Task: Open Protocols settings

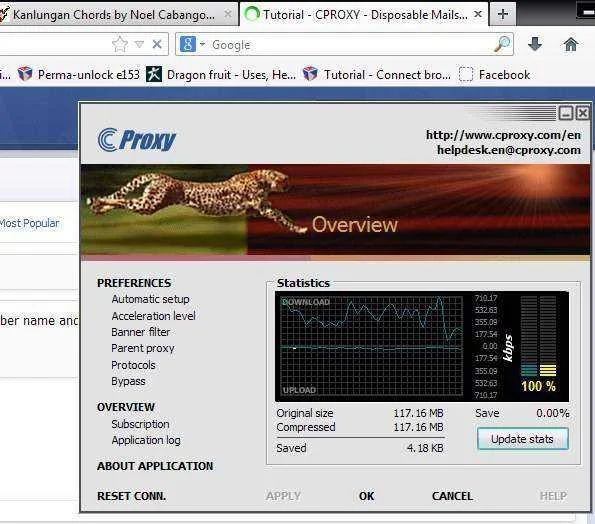Action: point(133,365)
